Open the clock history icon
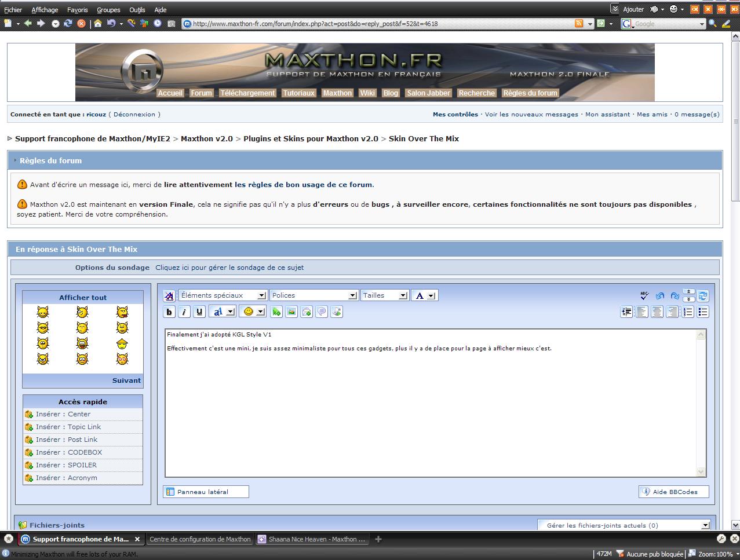740x560 pixels. pos(158,23)
